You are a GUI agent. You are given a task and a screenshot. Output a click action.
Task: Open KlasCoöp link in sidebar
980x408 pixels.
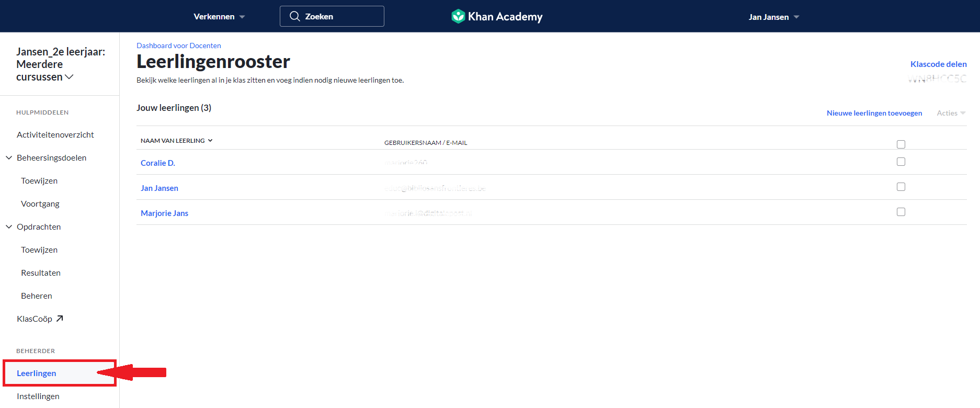click(35, 319)
